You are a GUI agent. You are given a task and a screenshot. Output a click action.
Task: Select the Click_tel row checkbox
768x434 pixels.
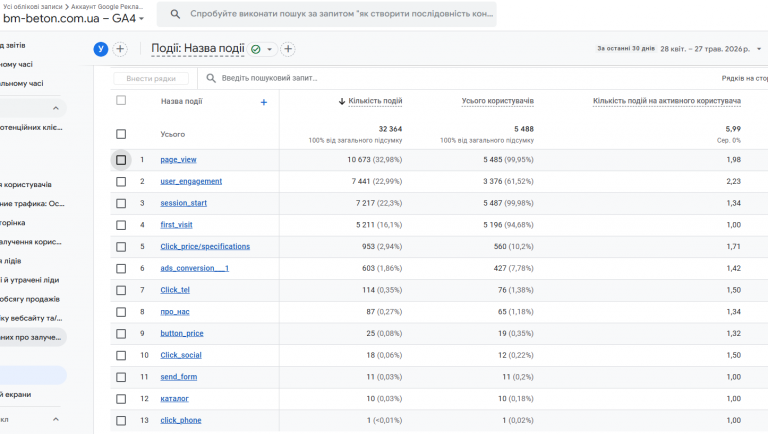121,290
